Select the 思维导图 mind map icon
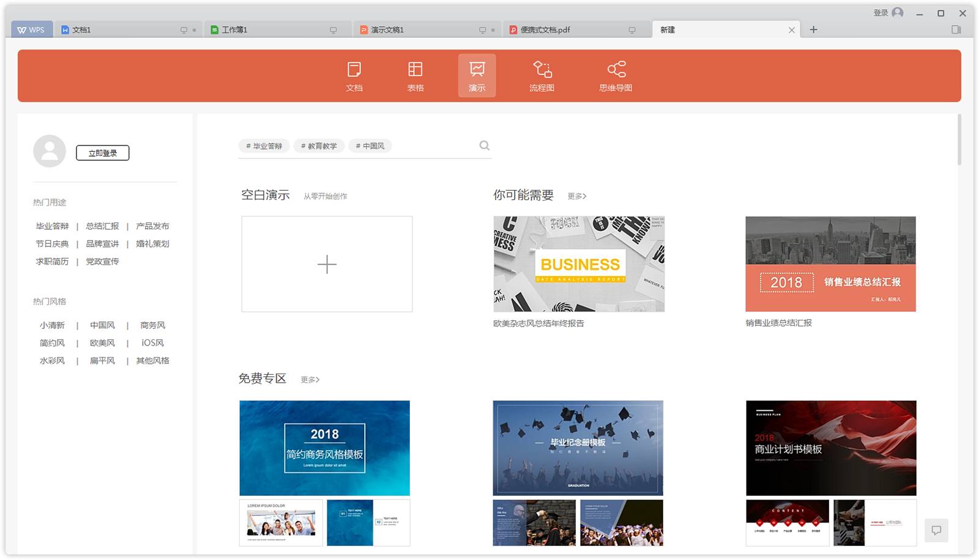The height and width of the screenshot is (560, 979). pyautogui.click(x=616, y=76)
